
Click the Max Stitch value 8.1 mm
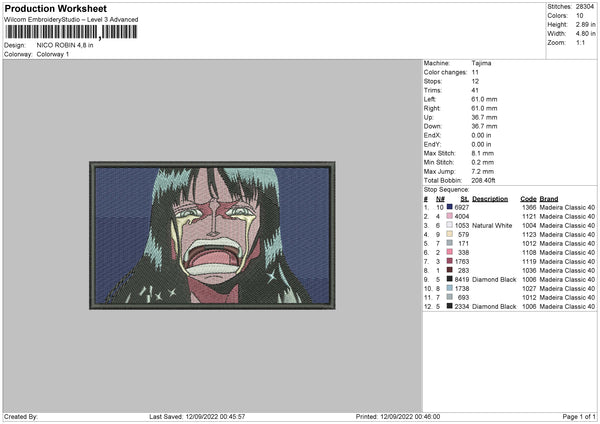coord(483,153)
